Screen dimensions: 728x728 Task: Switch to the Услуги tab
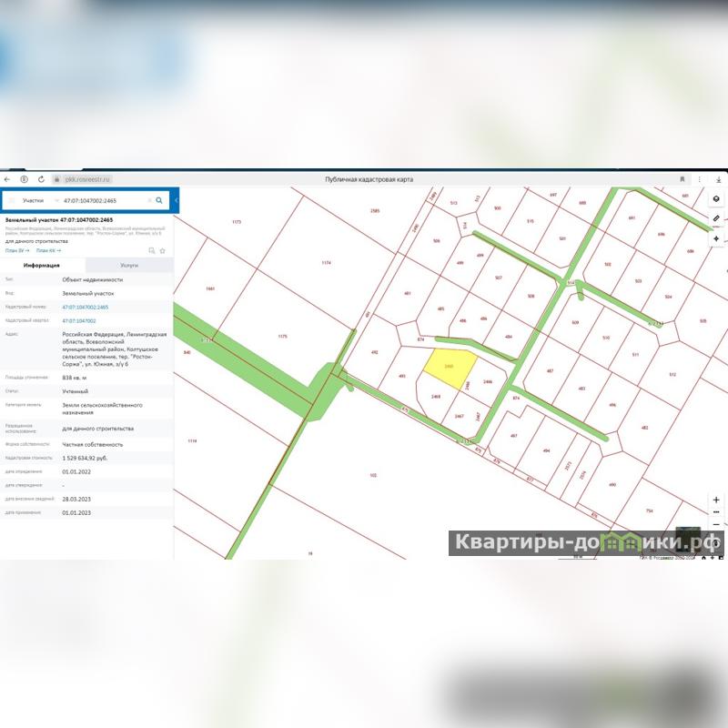tap(129, 265)
